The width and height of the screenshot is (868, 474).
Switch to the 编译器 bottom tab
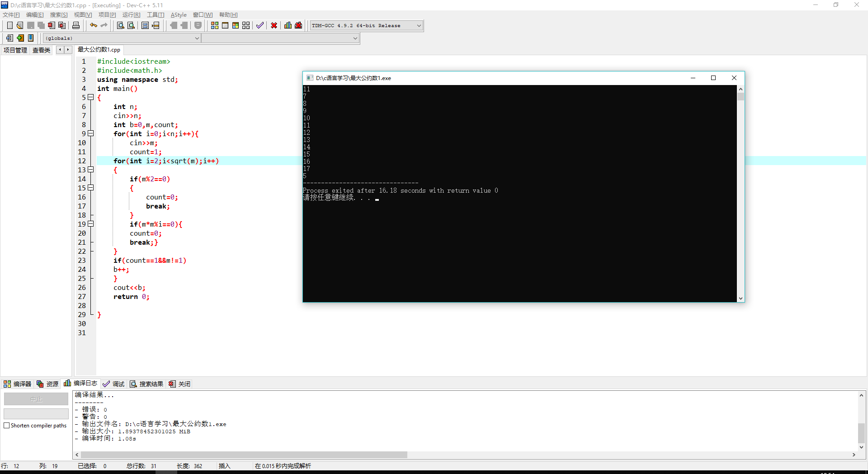coord(18,384)
